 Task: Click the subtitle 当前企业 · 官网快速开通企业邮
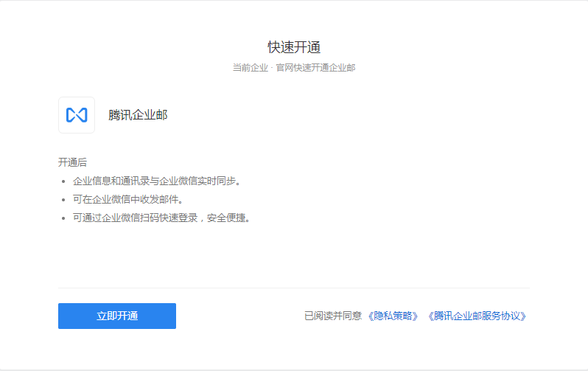click(x=294, y=68)
